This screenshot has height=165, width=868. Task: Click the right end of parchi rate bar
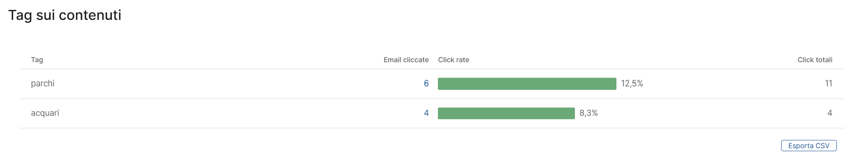(x=614, y=84)
